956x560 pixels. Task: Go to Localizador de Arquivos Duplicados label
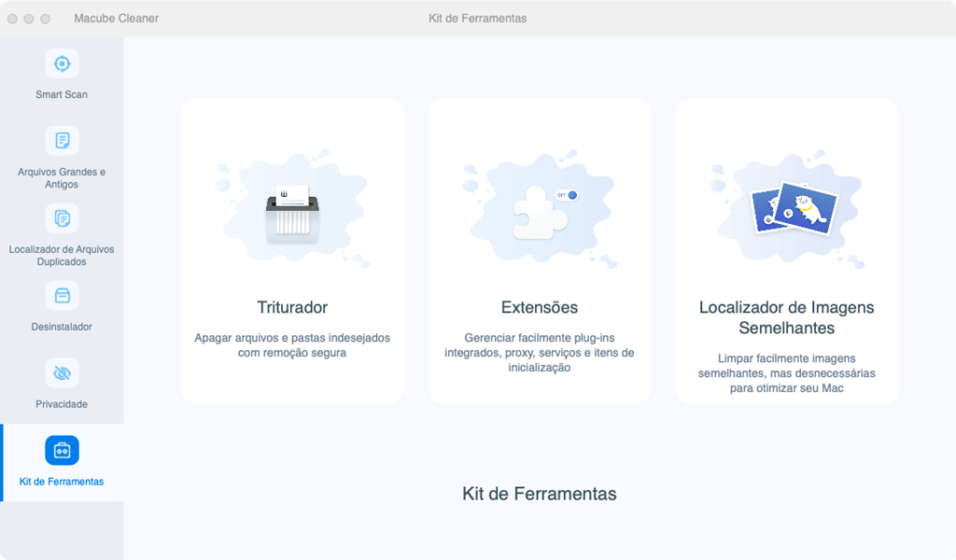coord(62,256)
